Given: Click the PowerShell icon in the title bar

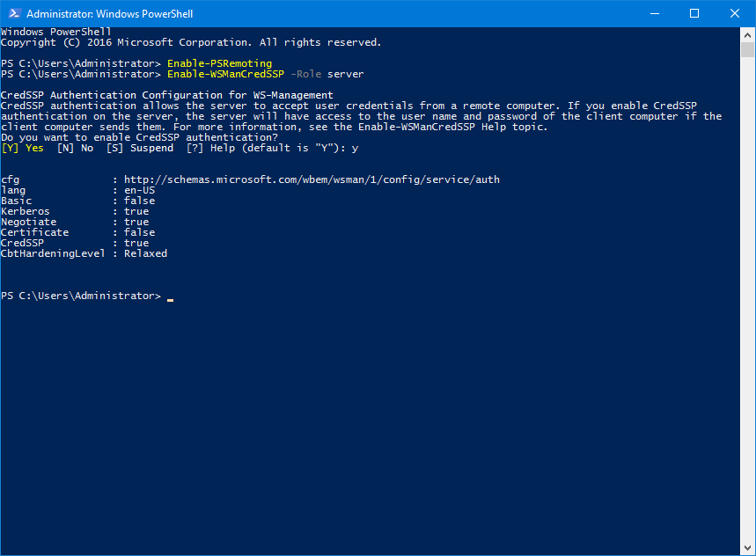Looking at the screenshot, I should pos(13,13).
